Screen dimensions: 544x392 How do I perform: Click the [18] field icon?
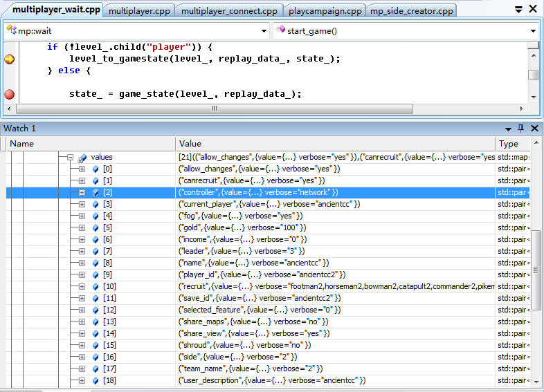(x=96, y=381)
